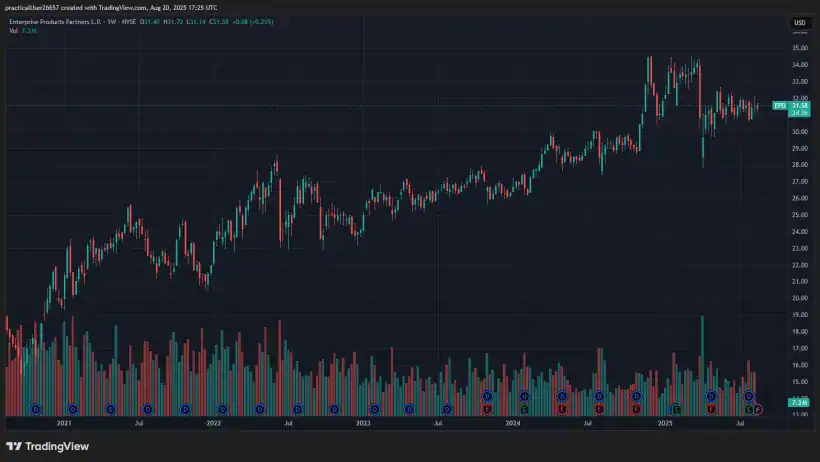Click the 18.00 price axis label
820x462 pixels.
pos(800,332)
